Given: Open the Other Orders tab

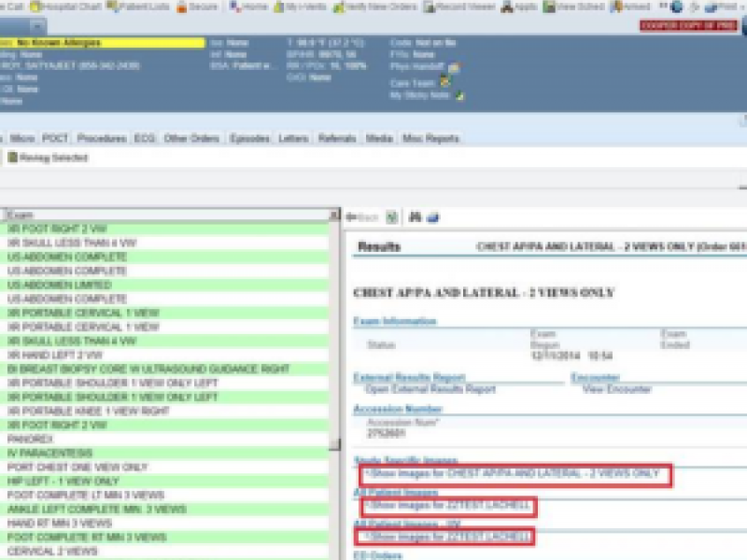Looking at the screenshot, I should 191,138.
